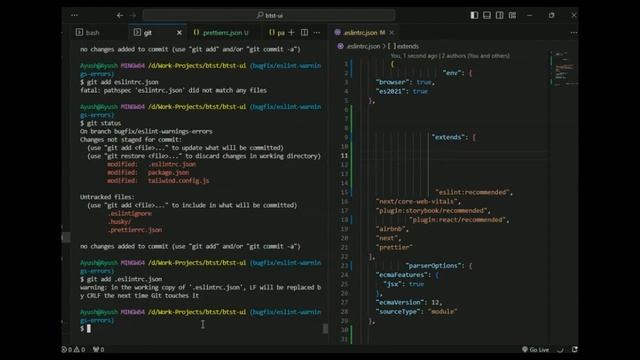
Task: Open the partially visible pa tab
Action: click(x=277, y=33)
